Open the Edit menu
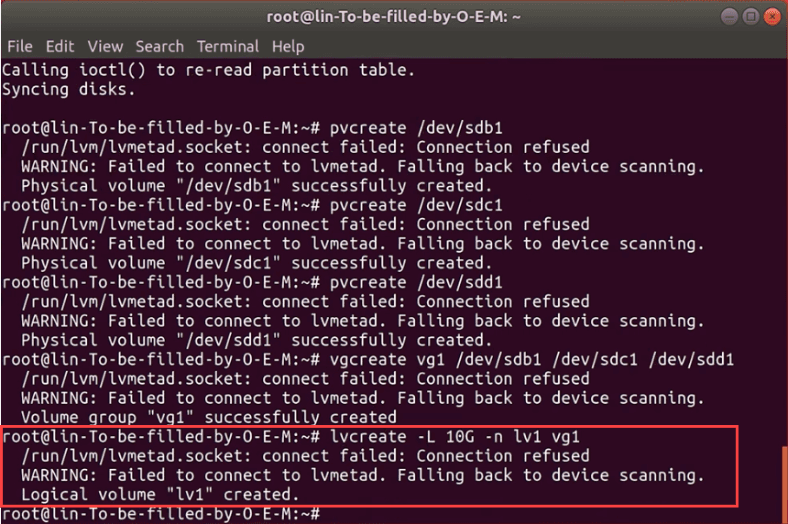Viewport: 788px width, 524px height. pos(60,46)
